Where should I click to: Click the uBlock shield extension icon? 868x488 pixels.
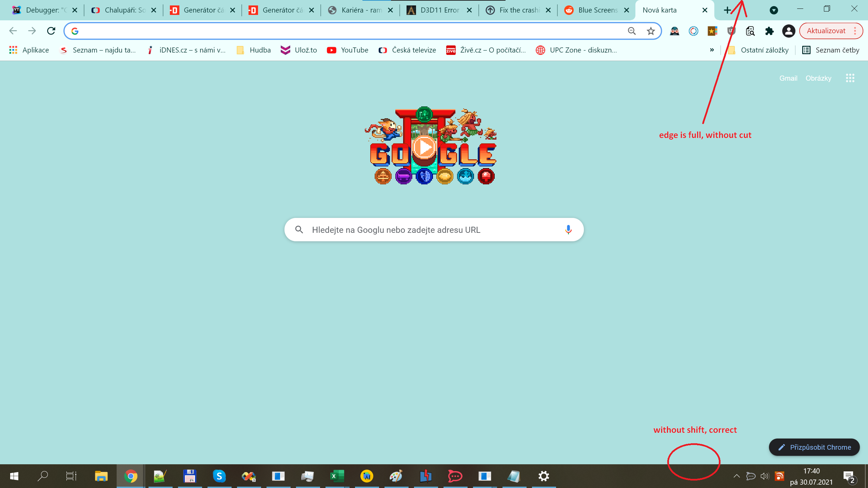[731, 31]
